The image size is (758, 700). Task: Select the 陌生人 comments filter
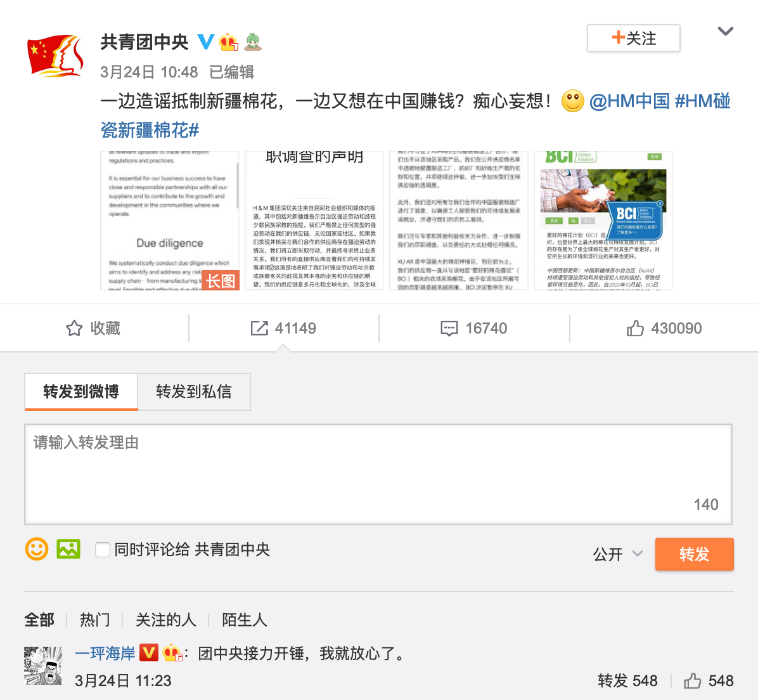244,619
